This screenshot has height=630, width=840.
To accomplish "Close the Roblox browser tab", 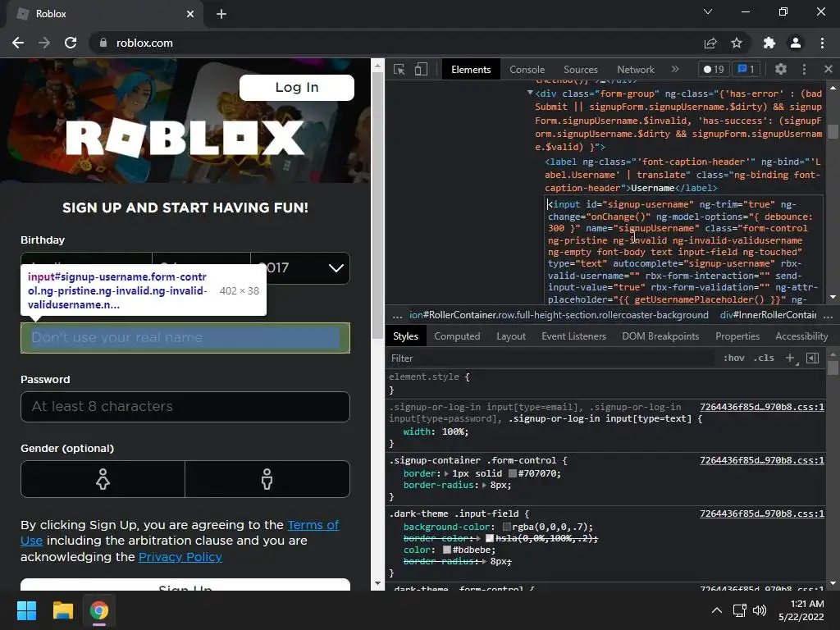I will tap(190, 14).
